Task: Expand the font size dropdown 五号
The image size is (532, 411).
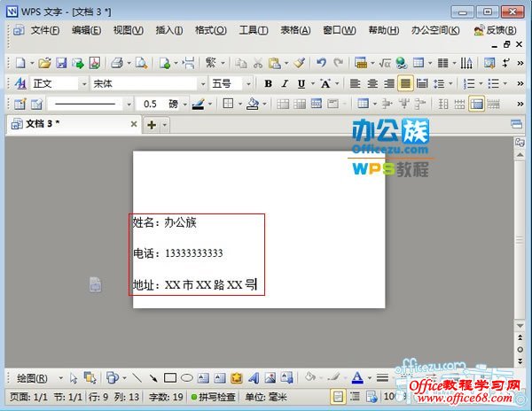Action: tap(248, 83)
